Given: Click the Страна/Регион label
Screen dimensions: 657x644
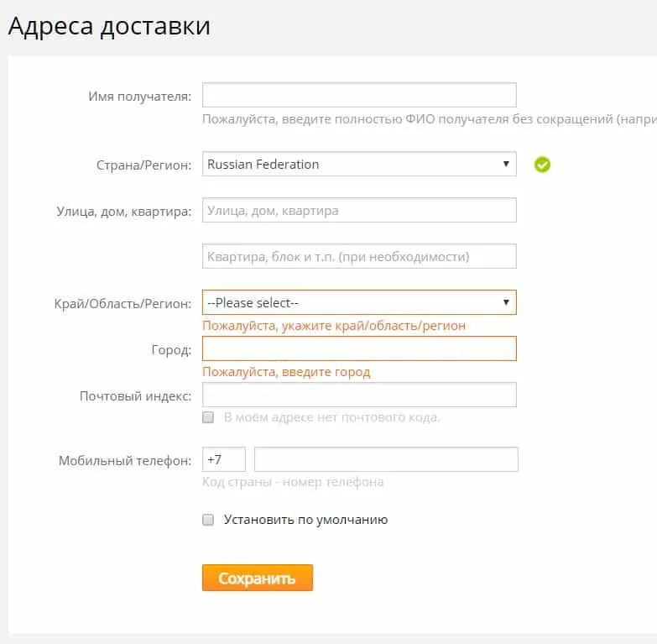Looking at the screenshot, I should pyautogui.click(x=144, y=165).
